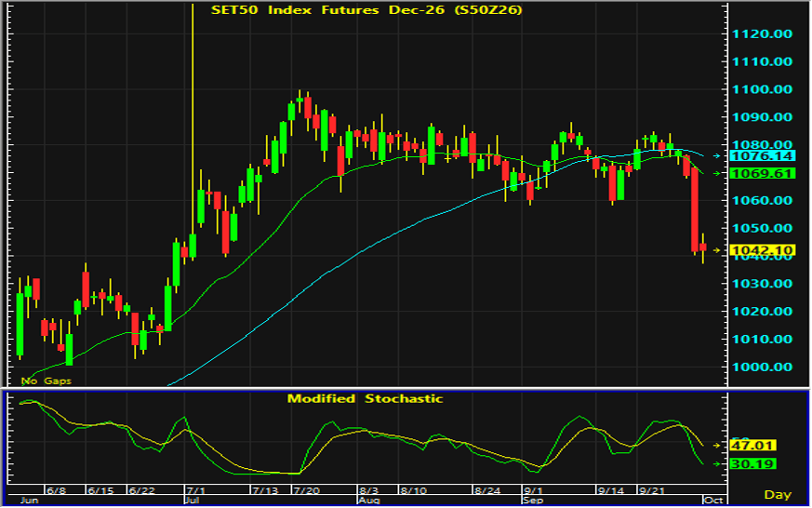Image resolution: width=812 pixels, height=508 pixels.
Task: Click the 1000.00 price axis label
Action: (762, 368)
